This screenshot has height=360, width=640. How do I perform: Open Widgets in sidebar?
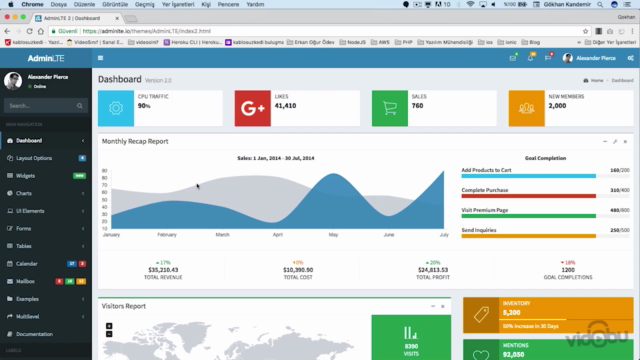(x=46, y=176)
